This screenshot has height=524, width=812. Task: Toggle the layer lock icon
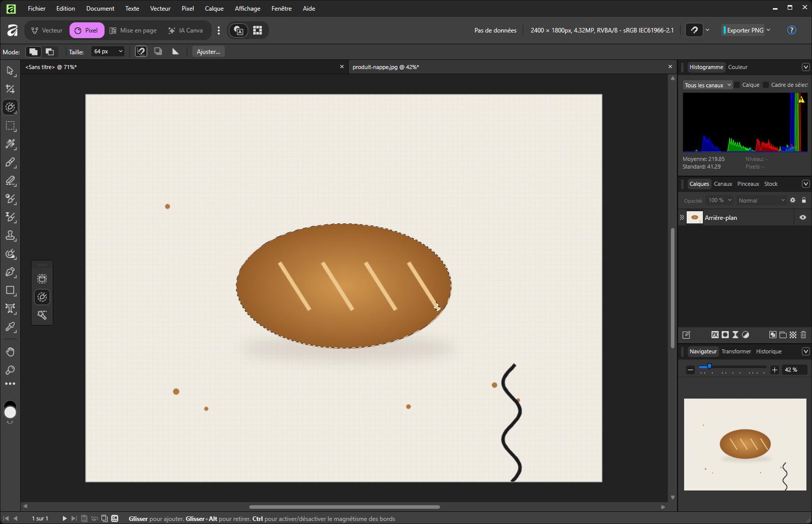point(803,200)
